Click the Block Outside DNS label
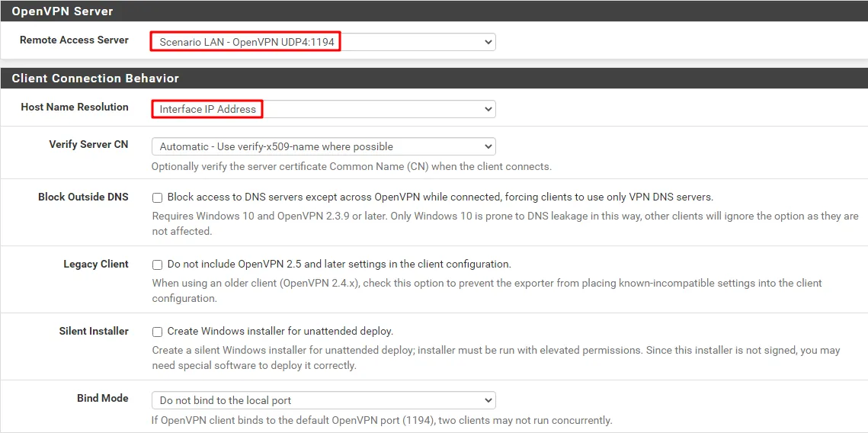This screenshot has width=868, height=433. point(83,197)
